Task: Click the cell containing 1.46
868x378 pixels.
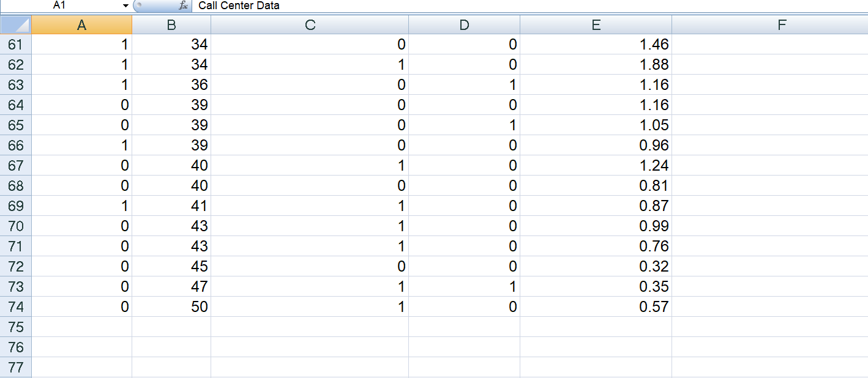Action: [596, 44]
